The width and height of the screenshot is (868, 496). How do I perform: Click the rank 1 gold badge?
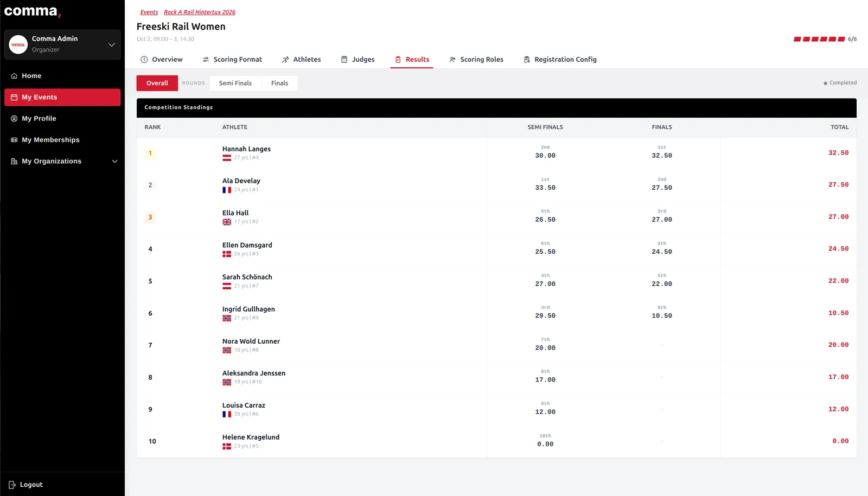150,153
